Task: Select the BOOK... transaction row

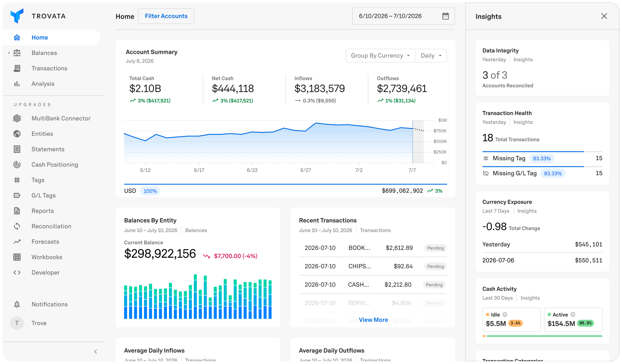Action: click(373, 248)
